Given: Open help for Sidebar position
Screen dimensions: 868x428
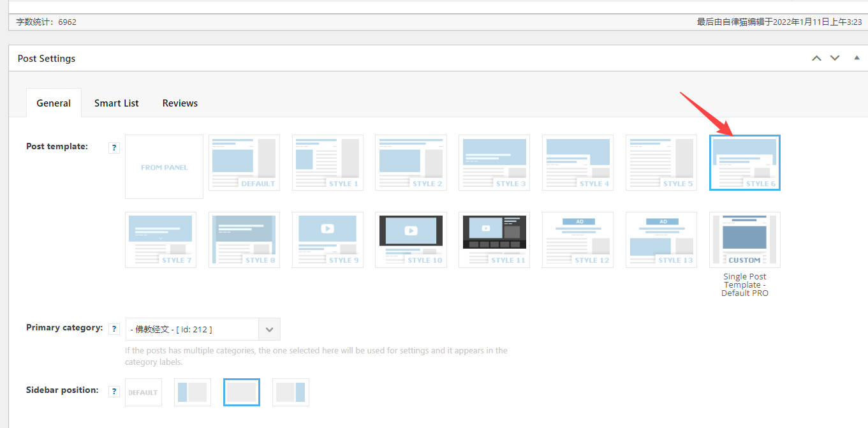Looking at the screenshot, I should point(114,392).
